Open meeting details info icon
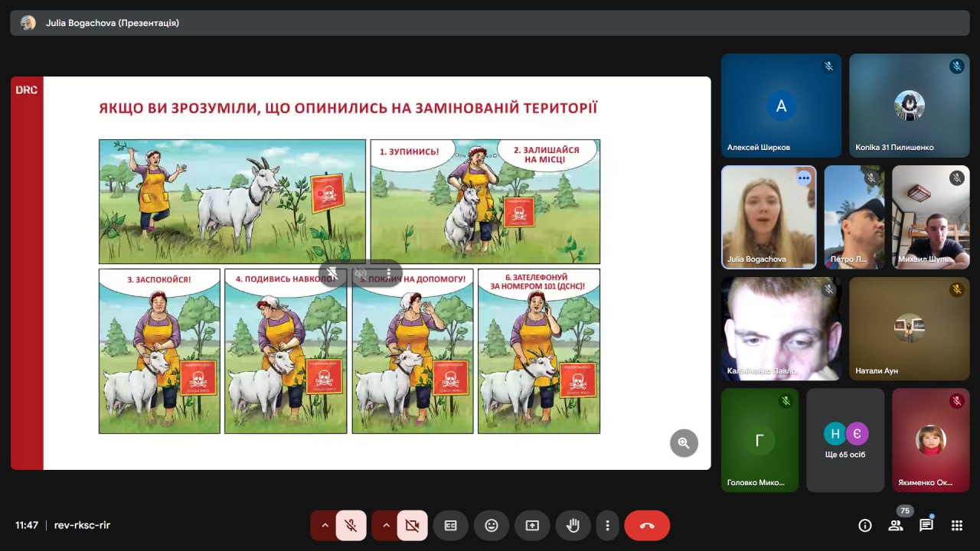The image size is (980, 551). tap(865, 526)
